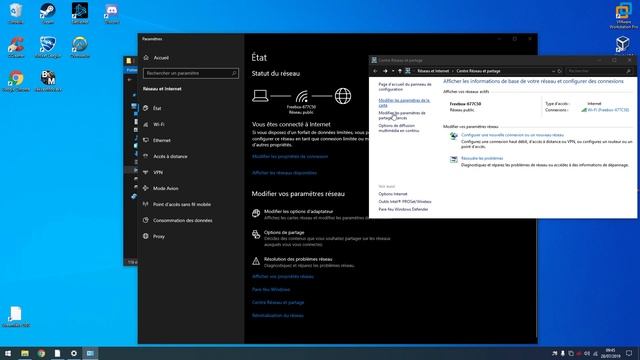Click the Pare-feu Windows link in settings
The height and width of the screenshot is (360, 640).
coord(271,289)
